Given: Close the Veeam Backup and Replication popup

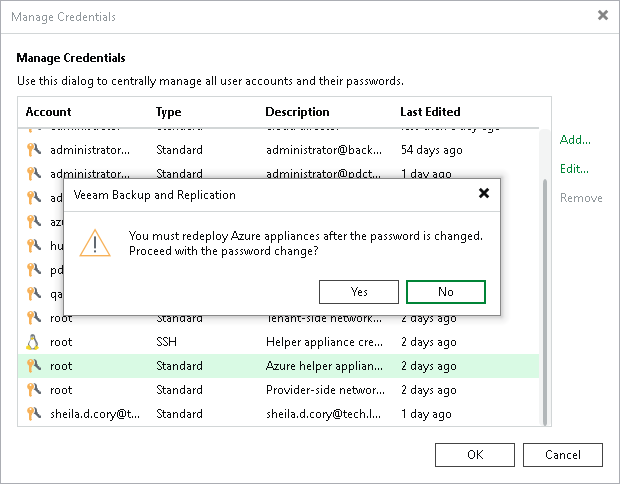Looking at the screenshot, I should [484, 193].
